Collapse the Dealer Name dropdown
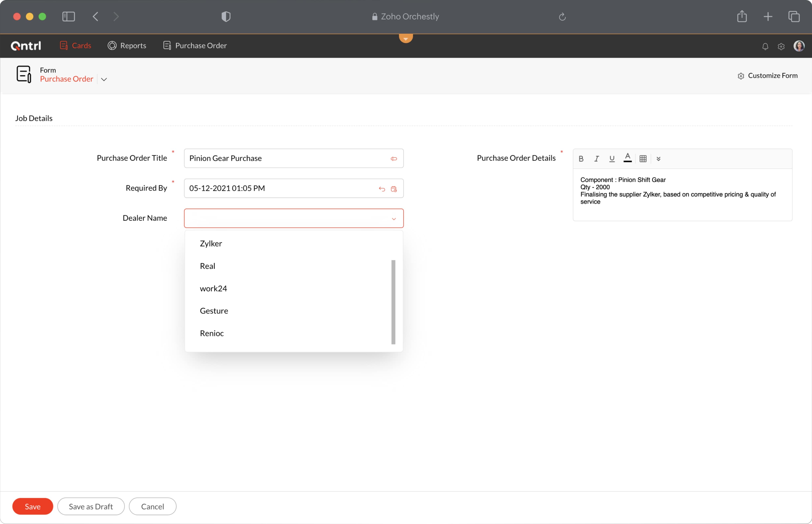812x524 pixels. tap(394, 219)
